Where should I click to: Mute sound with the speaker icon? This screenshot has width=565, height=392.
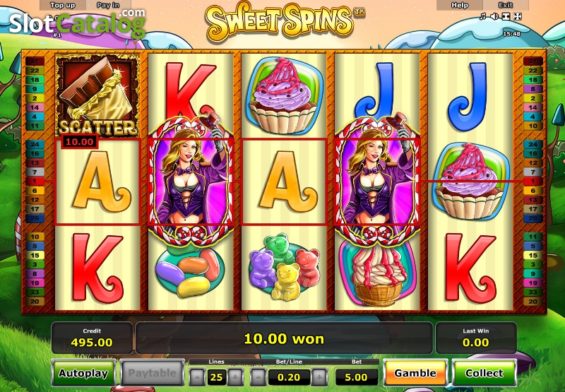[x=494, y=16]
